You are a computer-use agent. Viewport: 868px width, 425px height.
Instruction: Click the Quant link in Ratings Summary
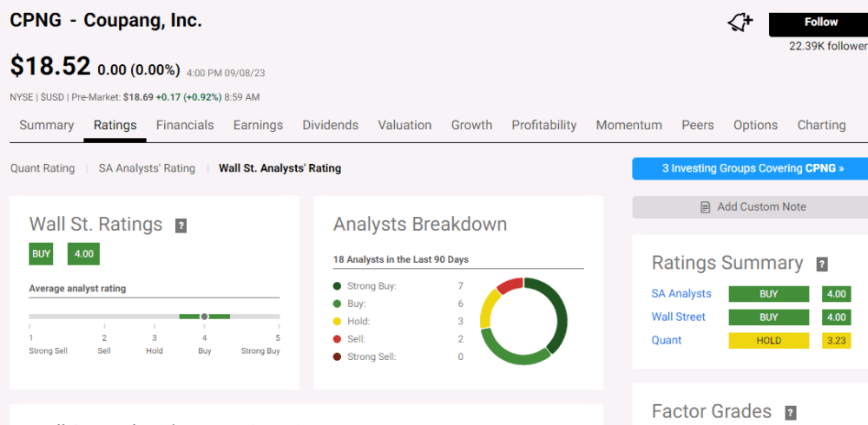point(667,340)
